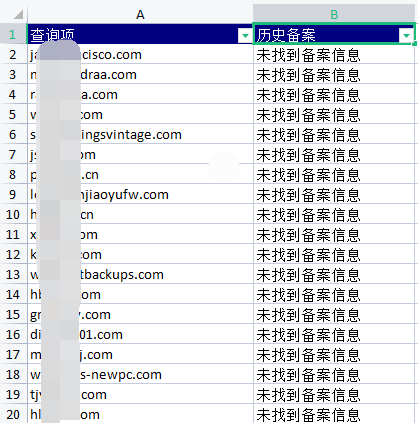The height and width of the screenshot is (423, 418).
Task: Select row 16 header
Action: click(13, 334)
